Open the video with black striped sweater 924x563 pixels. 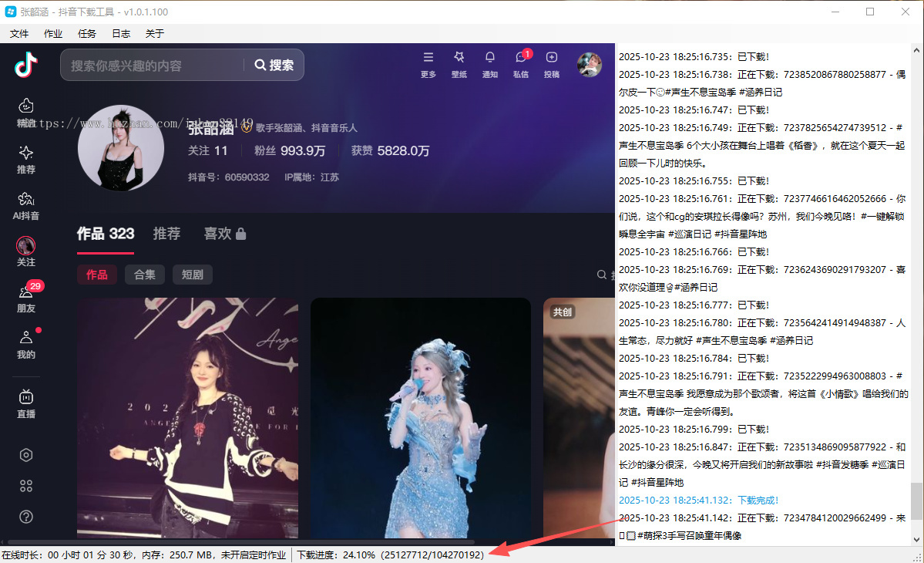[187, 417]
